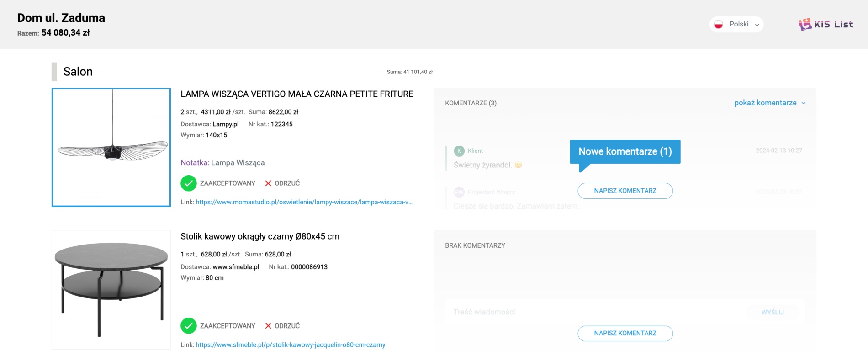Click the Treść wiadomości message field
The image size is (868, 360).
594,312
